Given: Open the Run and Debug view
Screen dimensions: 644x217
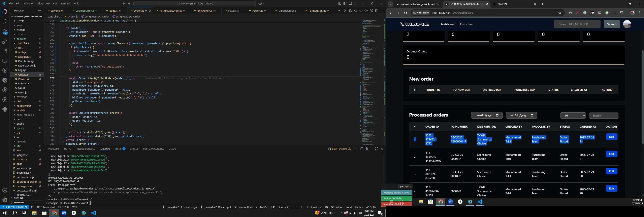Looking at the screenshot, I should coord(5,41).
